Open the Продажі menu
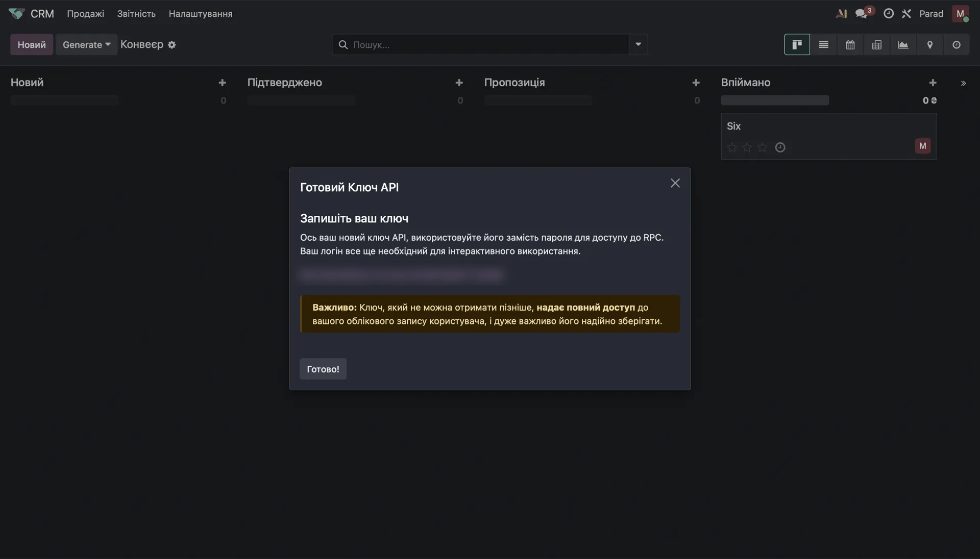Viewport: 980px width, 559px height. (85, 14)
